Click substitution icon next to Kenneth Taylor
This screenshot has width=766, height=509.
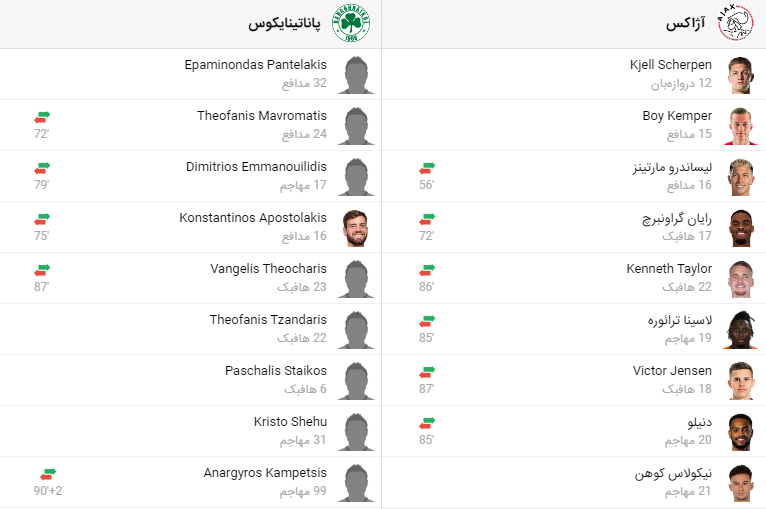point(427,270)
